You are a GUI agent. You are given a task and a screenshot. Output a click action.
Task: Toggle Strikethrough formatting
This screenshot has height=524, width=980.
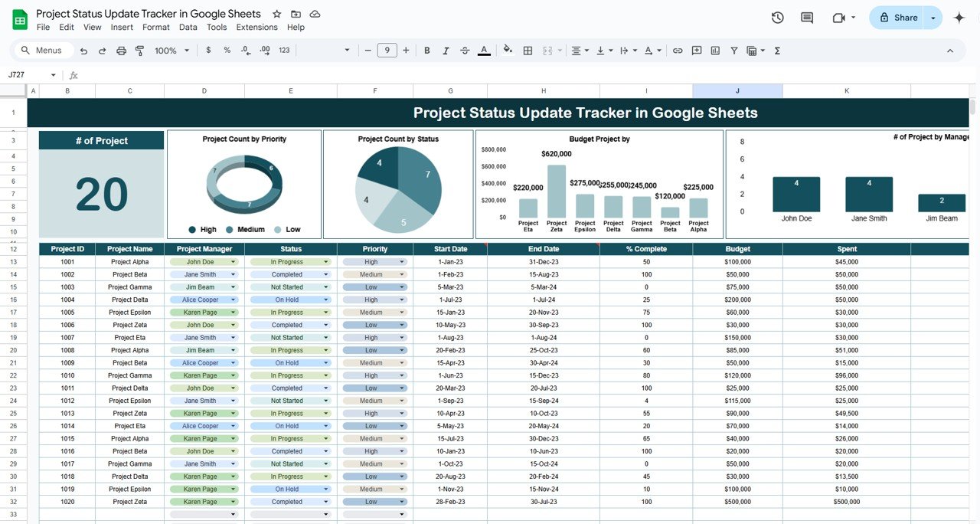coord(465,50)
